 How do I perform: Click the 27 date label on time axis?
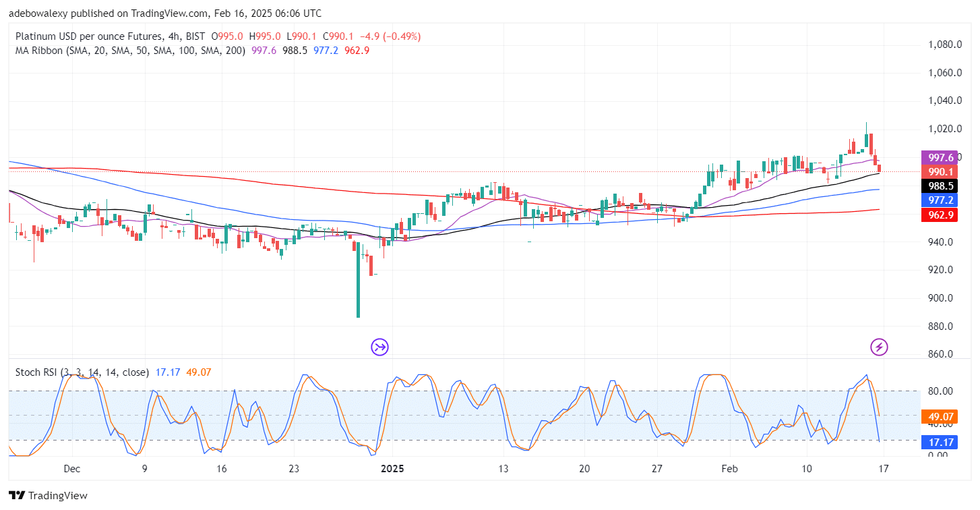658,469
